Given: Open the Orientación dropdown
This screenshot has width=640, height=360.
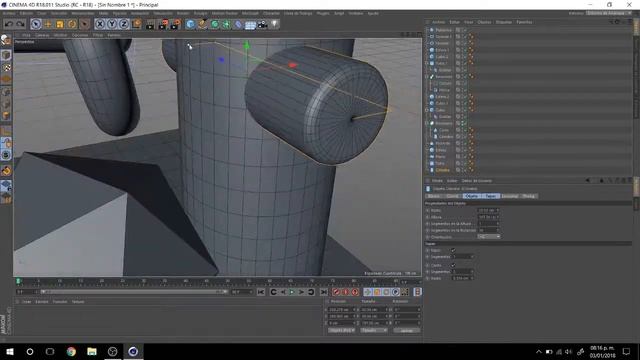Looking at the screenshot, I should [x=489, y=237].
